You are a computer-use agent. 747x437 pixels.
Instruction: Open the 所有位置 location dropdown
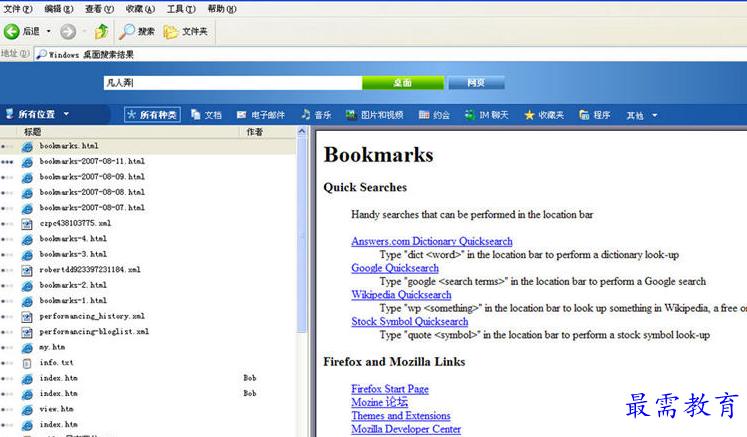37,114
